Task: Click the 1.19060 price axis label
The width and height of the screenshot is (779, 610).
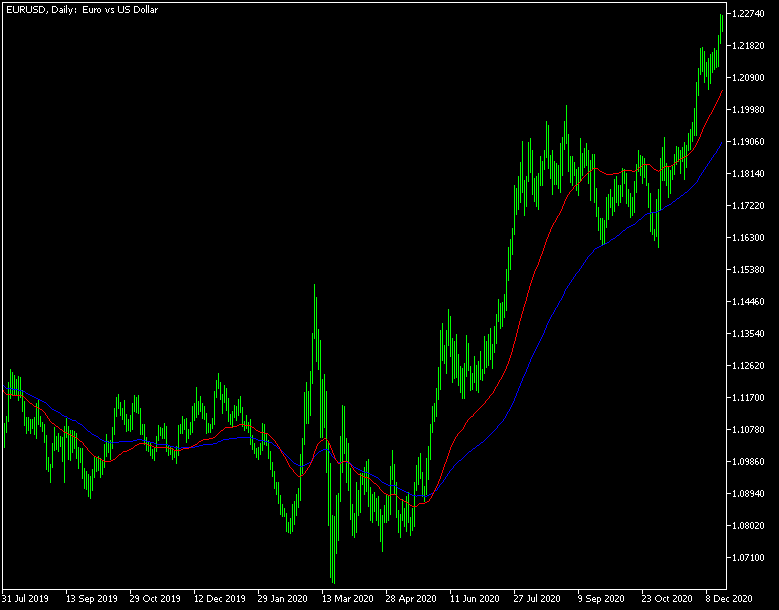Action: tap(750, 142)
